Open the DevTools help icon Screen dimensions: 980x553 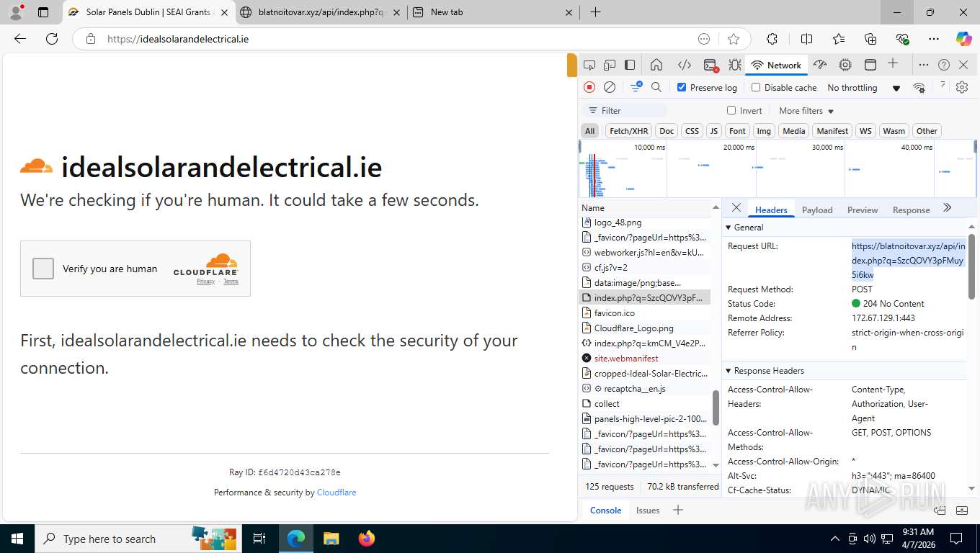944,65
